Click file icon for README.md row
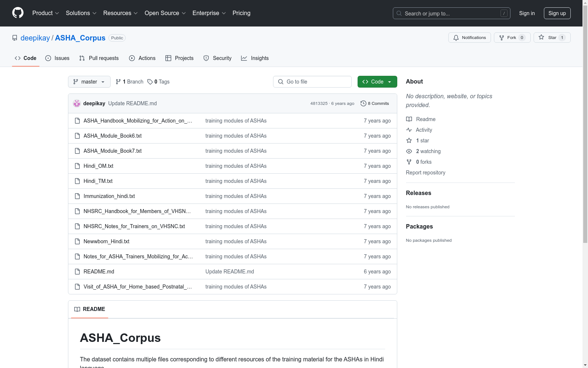Screen dimensions: 588x368 tap(77, 272)
